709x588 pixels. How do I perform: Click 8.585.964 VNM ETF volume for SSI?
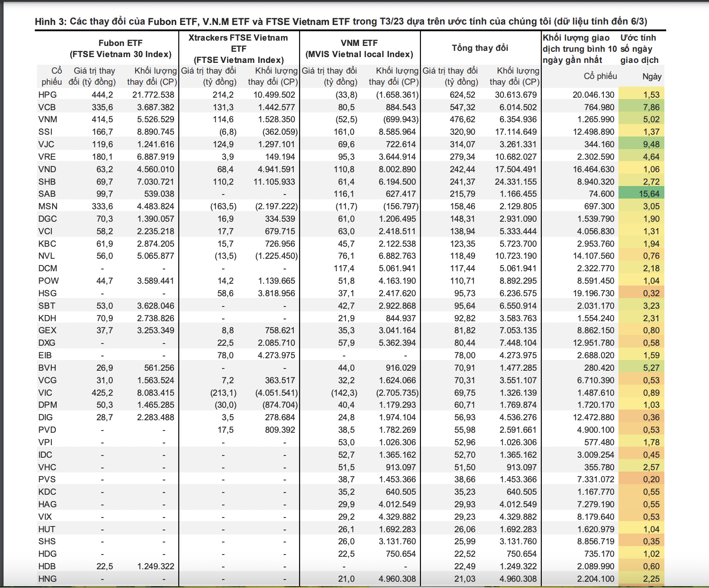[397, 132]
